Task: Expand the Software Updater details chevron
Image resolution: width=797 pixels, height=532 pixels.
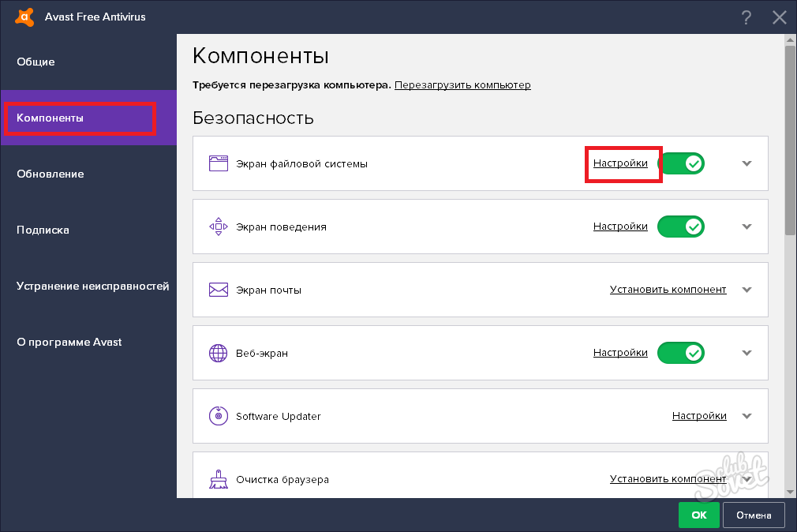Action: click(x=747, y=416)
